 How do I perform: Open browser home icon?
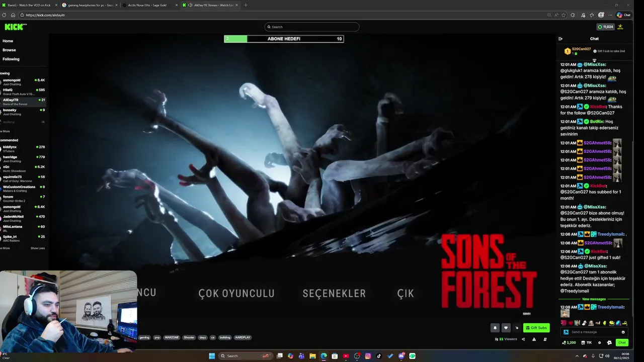pyautogui.click(x=13, y=15)
